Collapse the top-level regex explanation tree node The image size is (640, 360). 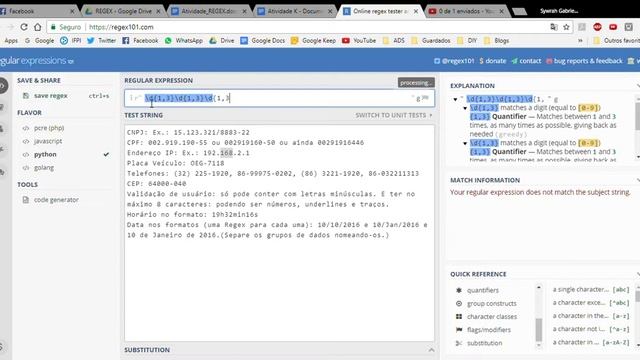point(456,99)
